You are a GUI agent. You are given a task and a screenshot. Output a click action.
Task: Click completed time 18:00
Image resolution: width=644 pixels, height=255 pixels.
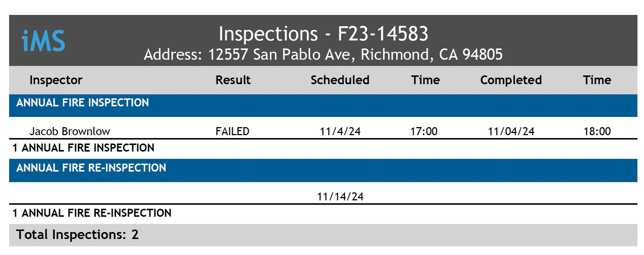597,131
